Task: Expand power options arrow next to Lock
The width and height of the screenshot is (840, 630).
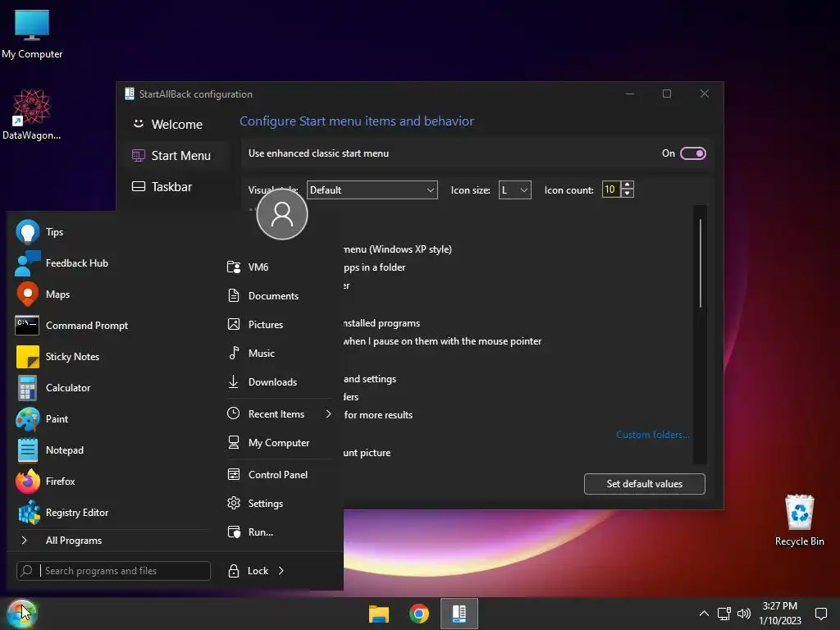Action: (281, 571)
